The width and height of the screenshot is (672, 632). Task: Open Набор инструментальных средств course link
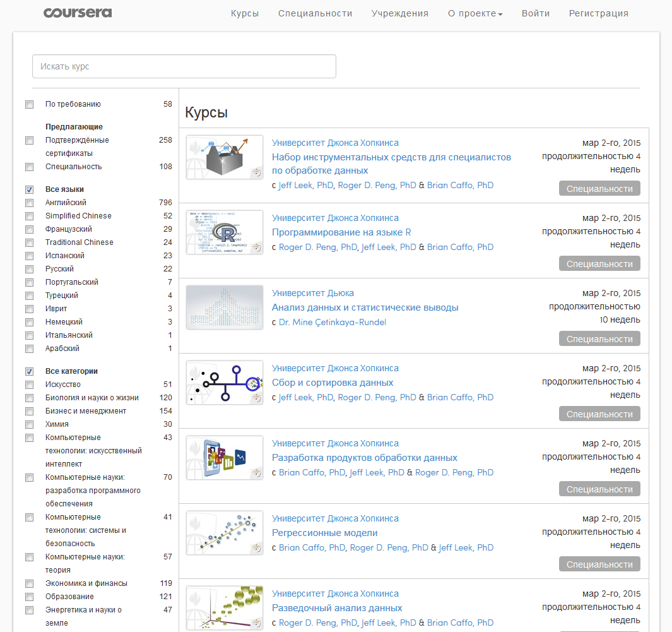click(x=391, y=164)
